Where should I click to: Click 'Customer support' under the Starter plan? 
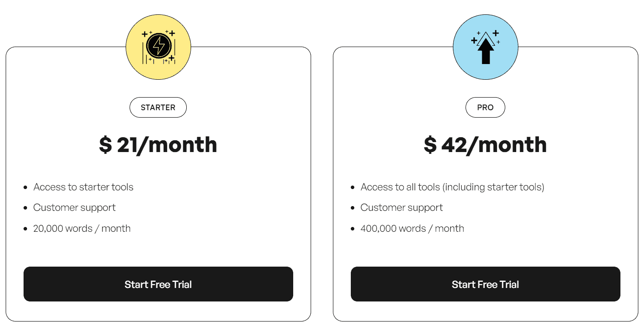pos(74,207)
